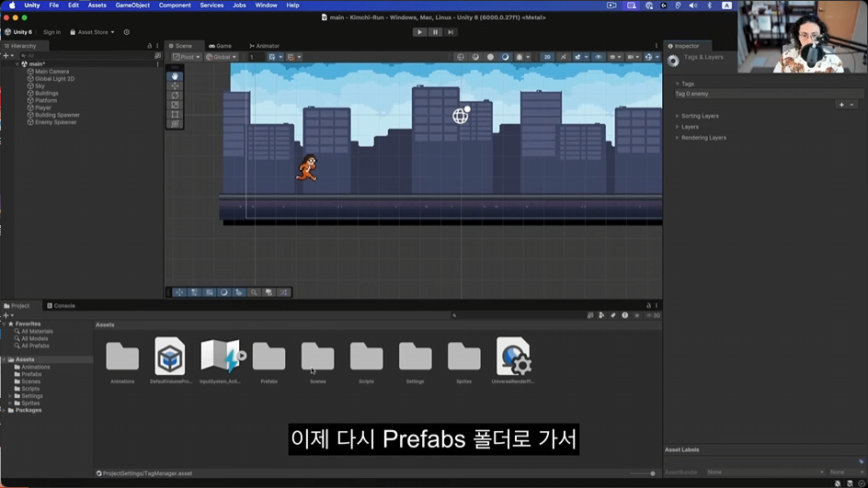Select the Scale tool
The width and height of the screenshot is (868, 488).
pos(175,105)
